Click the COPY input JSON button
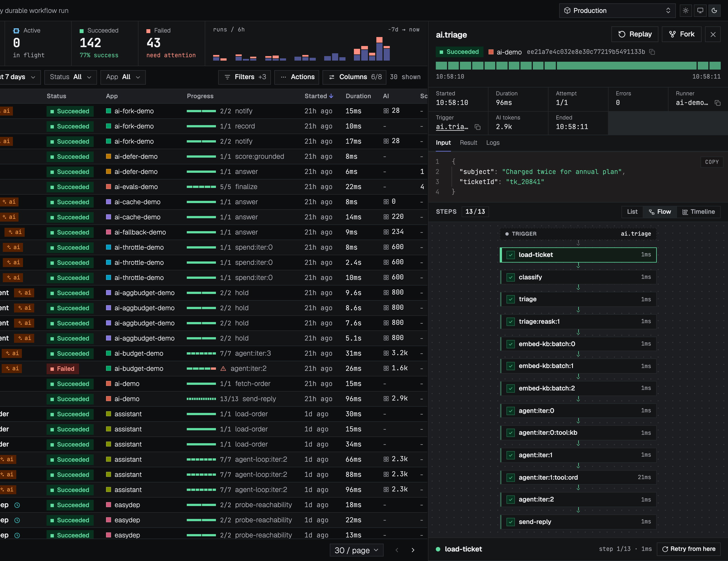The image size is (728, 561). click(x=712, y=162)
